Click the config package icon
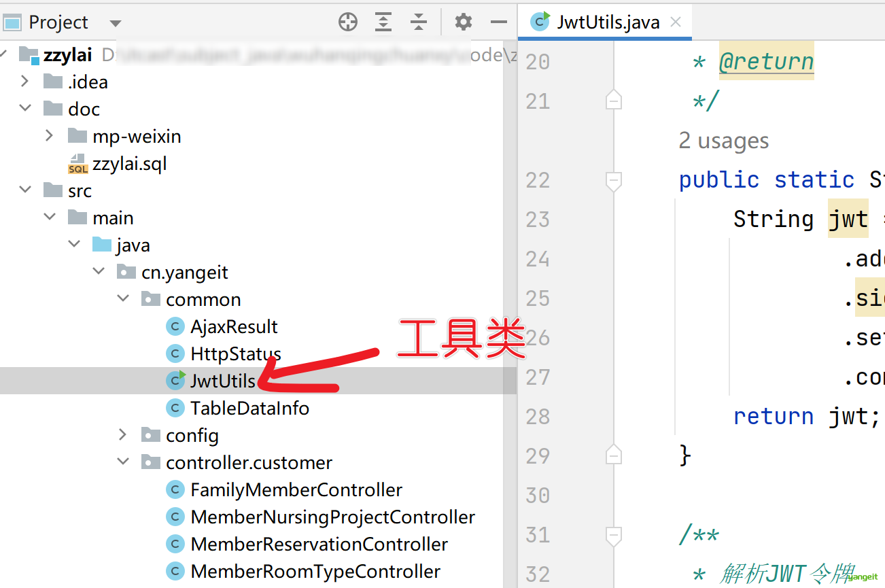The width and height of the screenshot is (885, 588). click(151, 435)
